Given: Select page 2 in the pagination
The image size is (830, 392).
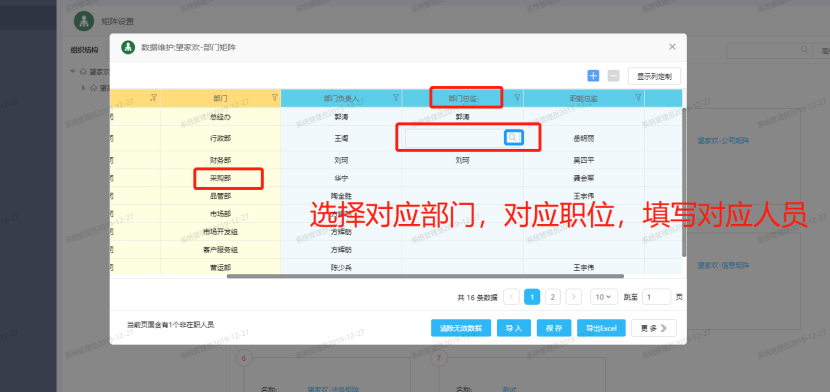Looking at the screenshot, I should pyautogui.click(x=553, y=297).
